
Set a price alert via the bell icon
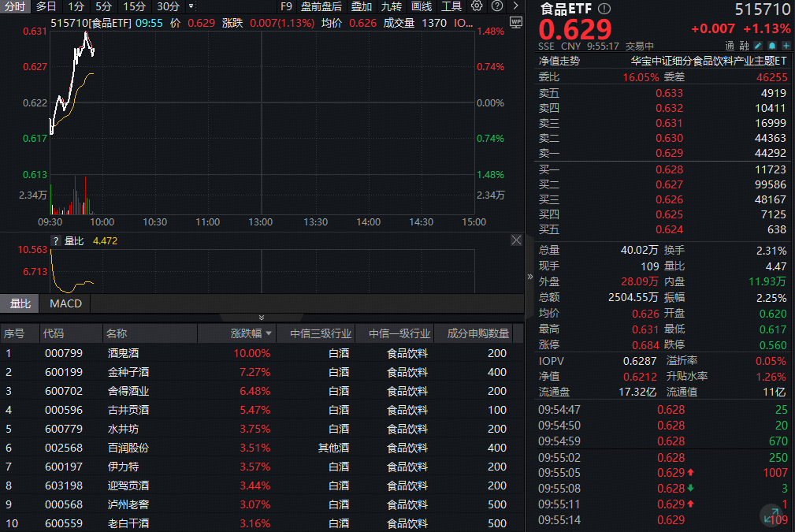click(x=771, y=46)
